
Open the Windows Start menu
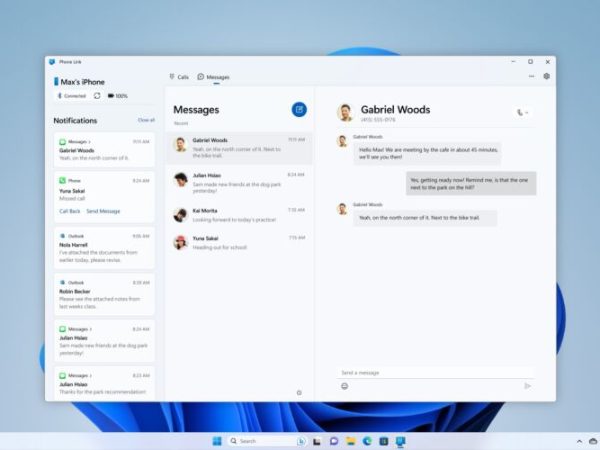point(217,440)
